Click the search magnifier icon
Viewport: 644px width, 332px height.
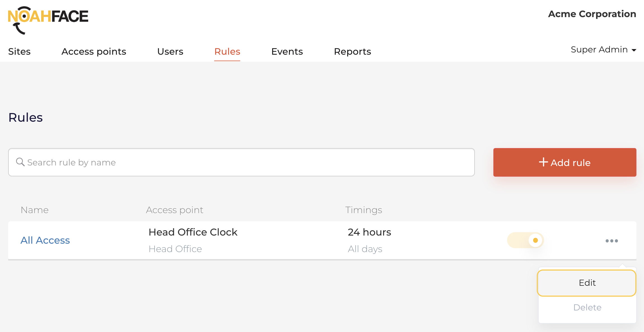pos(20,162)
